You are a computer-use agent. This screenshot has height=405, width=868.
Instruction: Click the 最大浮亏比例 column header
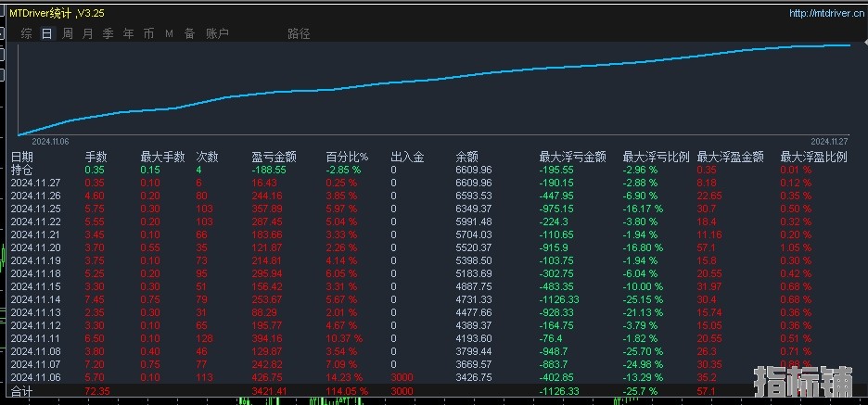click(x=656, y=158)
